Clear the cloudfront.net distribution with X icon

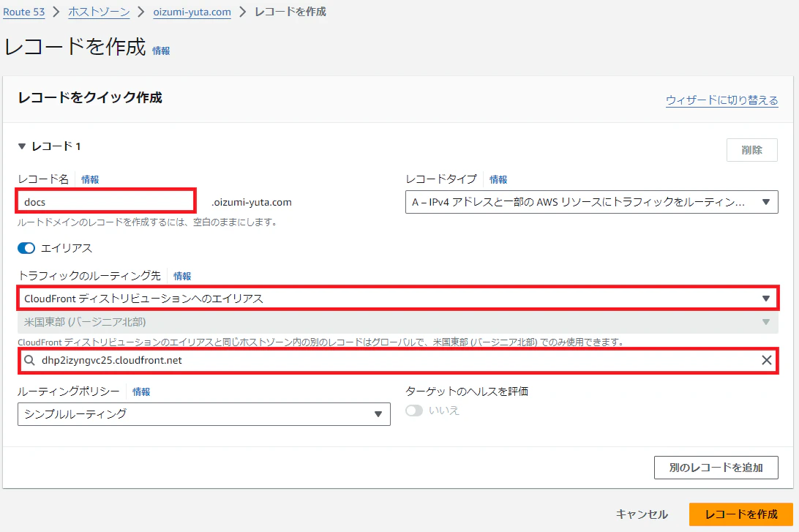(x=766, y=360)
